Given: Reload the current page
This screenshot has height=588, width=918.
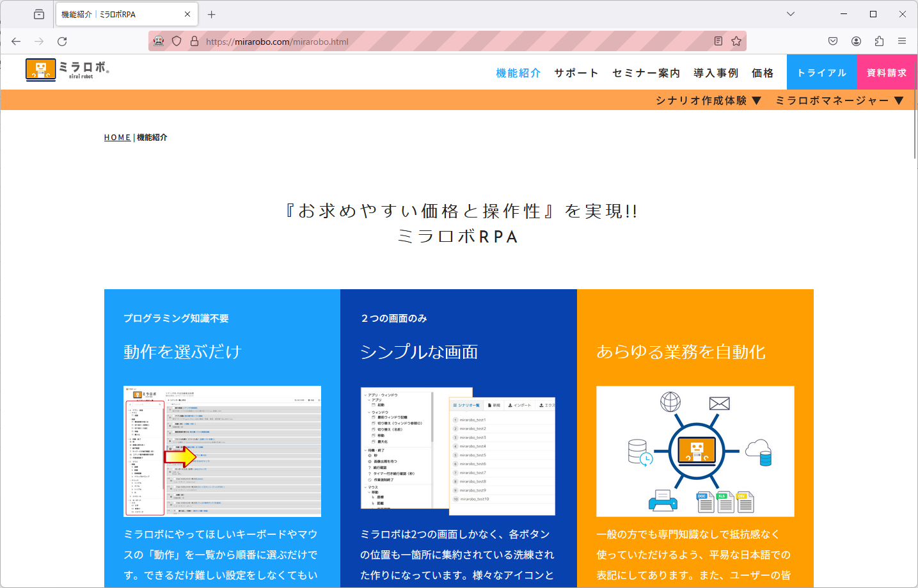Looking at the screenshot, I should (x=62, y=42).
